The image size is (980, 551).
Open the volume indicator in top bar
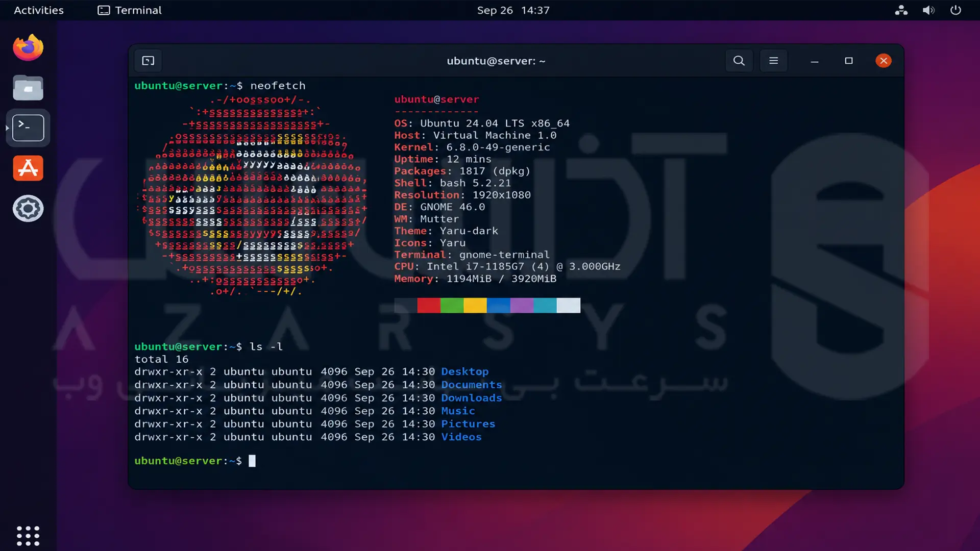[928, 10]
